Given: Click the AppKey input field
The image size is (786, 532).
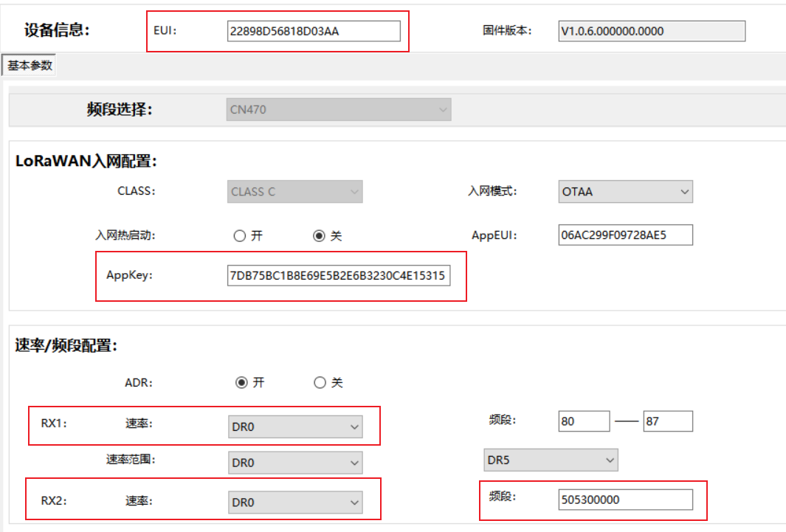Looking at the screenshot, I should (x=339, y=275).
